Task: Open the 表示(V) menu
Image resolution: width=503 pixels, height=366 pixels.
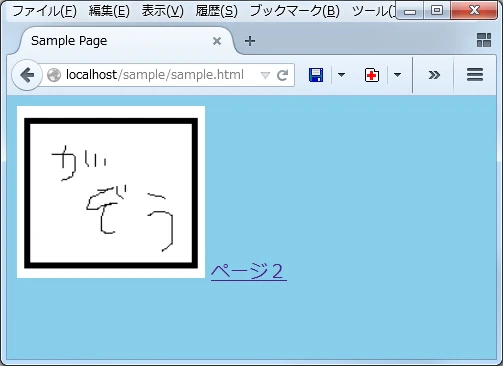Action: [x=162, y=11]
